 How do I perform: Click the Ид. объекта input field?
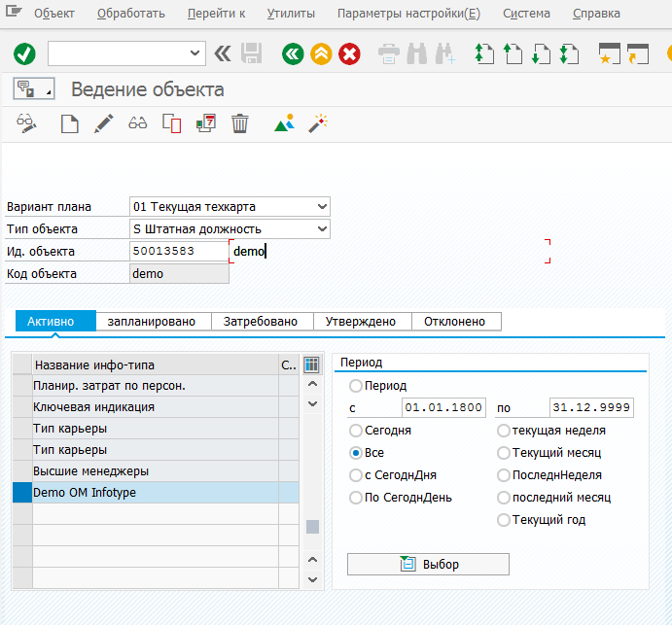pyautogui.click(x=179, y=251)
